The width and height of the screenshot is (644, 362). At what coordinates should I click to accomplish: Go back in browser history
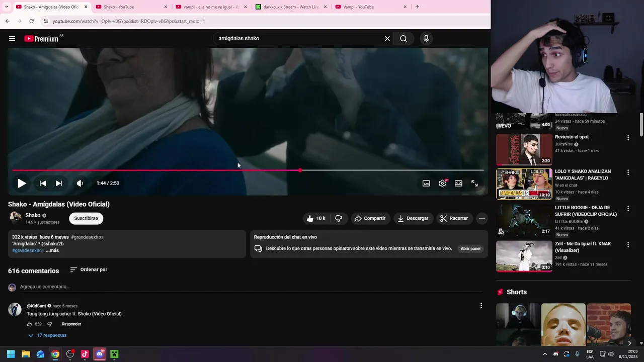pos(7,21)
